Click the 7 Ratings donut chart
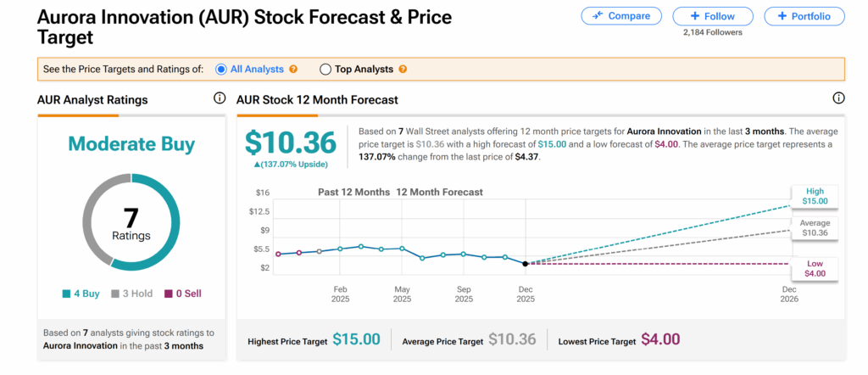Viewport: 868px width, 375px height. click(x=131, y=222)
